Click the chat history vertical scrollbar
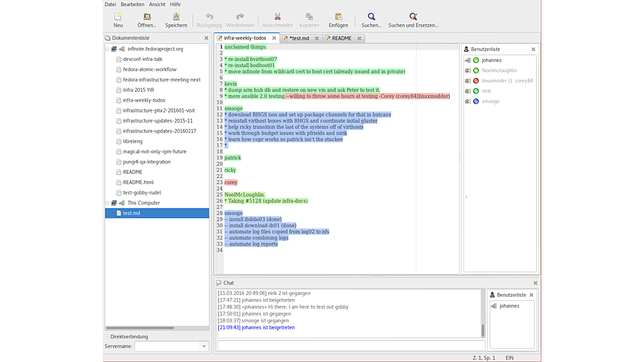Image resolution: width=644 pixels, height=362 pixels. coord(483,330)
